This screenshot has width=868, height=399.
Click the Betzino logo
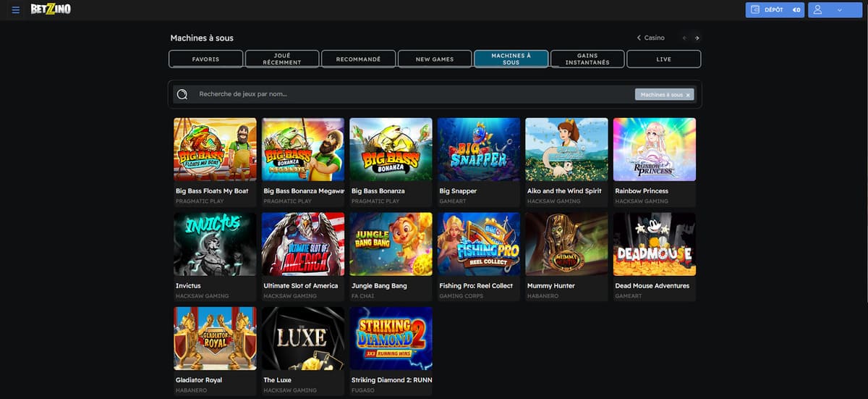pos(51,10)
